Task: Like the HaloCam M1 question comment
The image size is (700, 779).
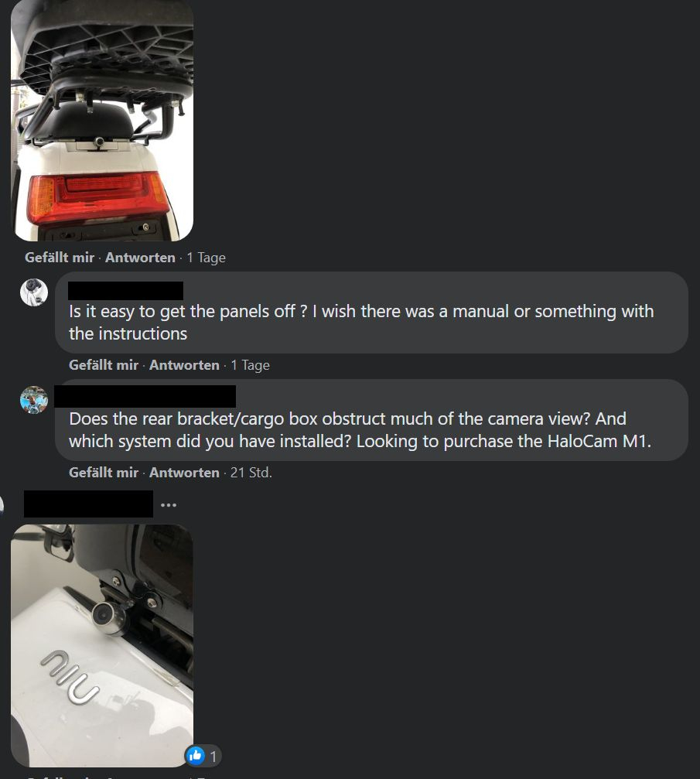Action: (104, 473)
